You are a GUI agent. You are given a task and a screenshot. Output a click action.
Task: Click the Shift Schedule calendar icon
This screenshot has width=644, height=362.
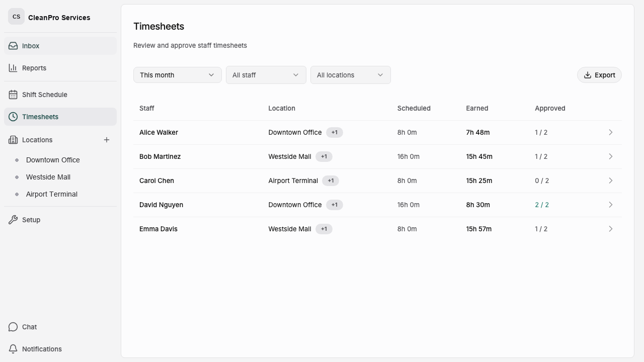point(13,95)
